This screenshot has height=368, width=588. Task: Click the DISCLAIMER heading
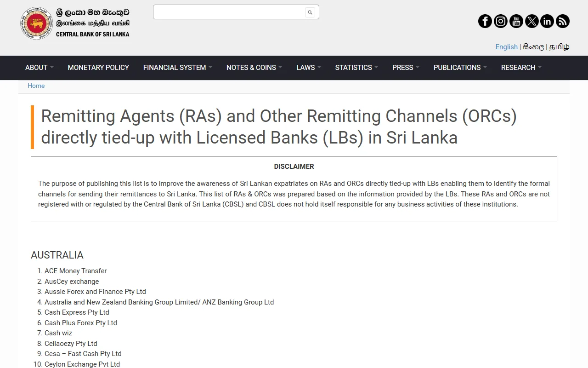294,167
